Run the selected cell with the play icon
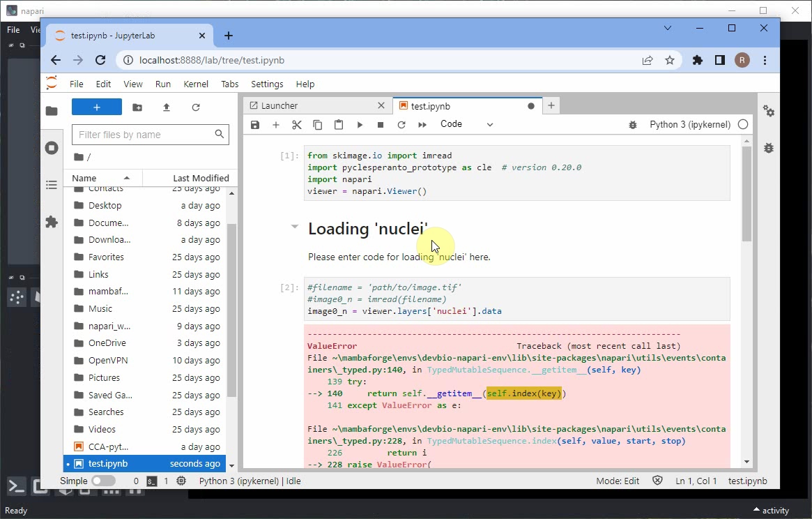 (360, 125)
